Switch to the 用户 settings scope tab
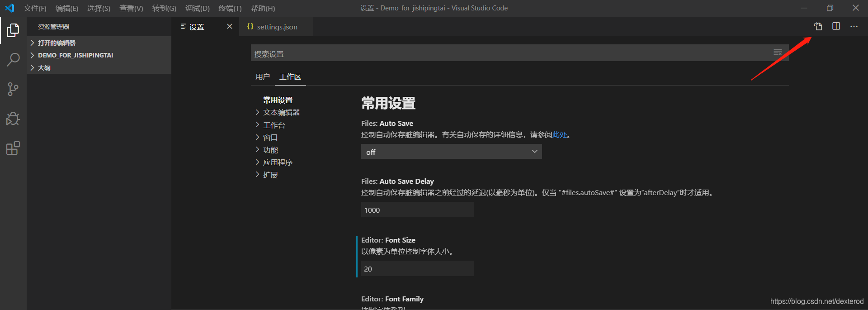This screenshot has width=868, height=310. tap(263, 77)
